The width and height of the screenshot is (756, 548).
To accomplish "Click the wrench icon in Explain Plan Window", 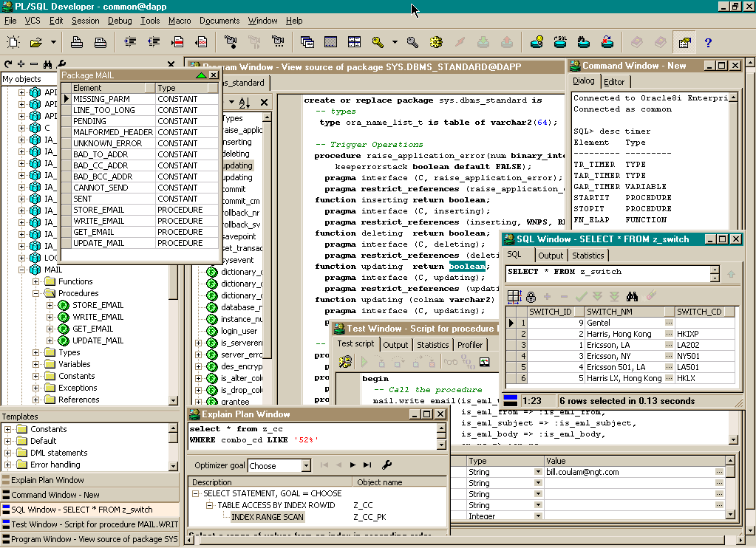I will (386, 465).
